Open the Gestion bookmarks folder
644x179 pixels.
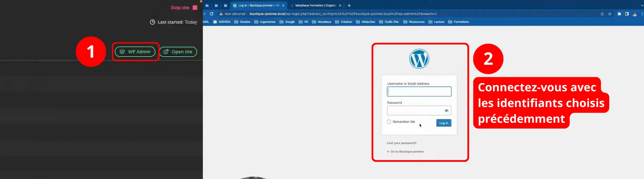coord(242,22)
